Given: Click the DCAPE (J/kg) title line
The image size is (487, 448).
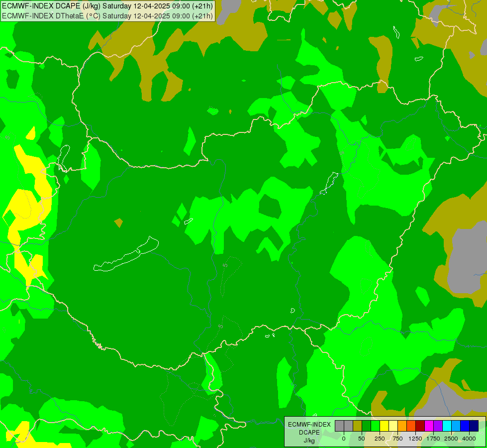Looking at the screenshot, I should click(107, 6).
